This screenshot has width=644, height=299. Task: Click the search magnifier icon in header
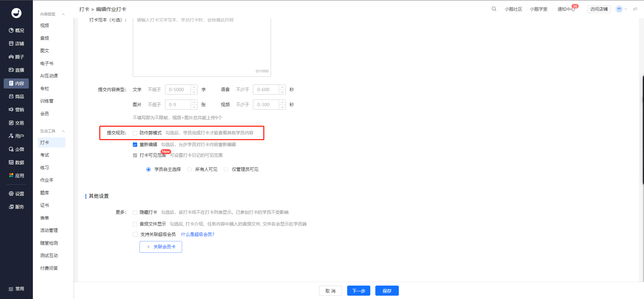click(x=494, y=9)
